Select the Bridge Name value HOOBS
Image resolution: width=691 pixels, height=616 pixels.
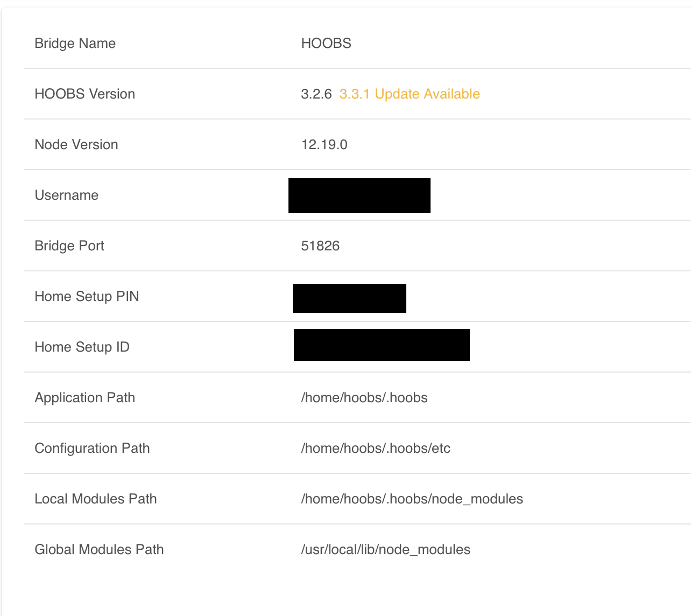click(x=326, y=43)
